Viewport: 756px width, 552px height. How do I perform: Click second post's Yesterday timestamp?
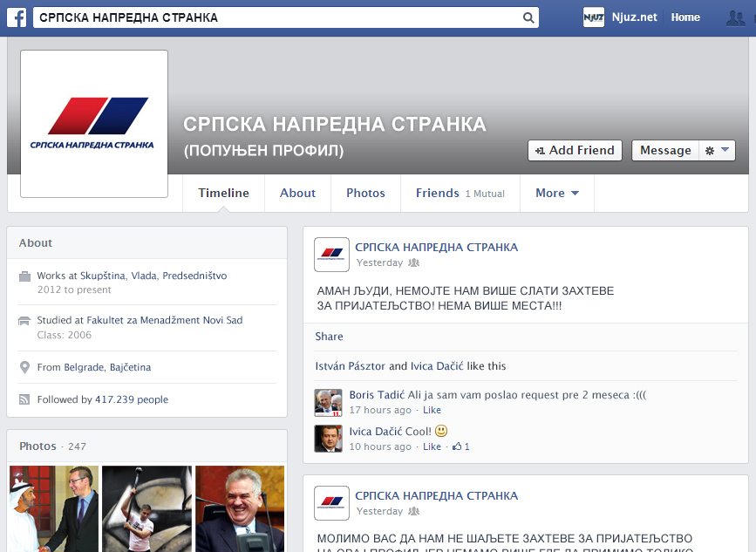click(379, 511)
